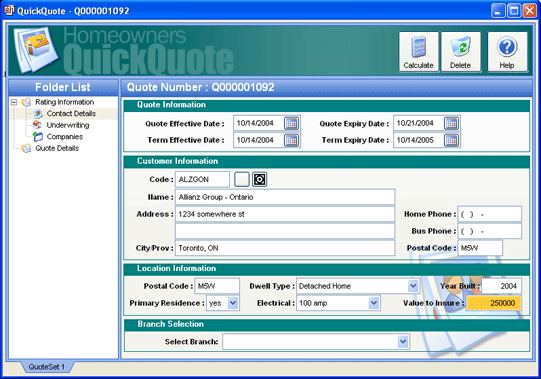Screen dimensions: 541x379
Task: Click the Year Built field 2004
Action: [502, 286]
